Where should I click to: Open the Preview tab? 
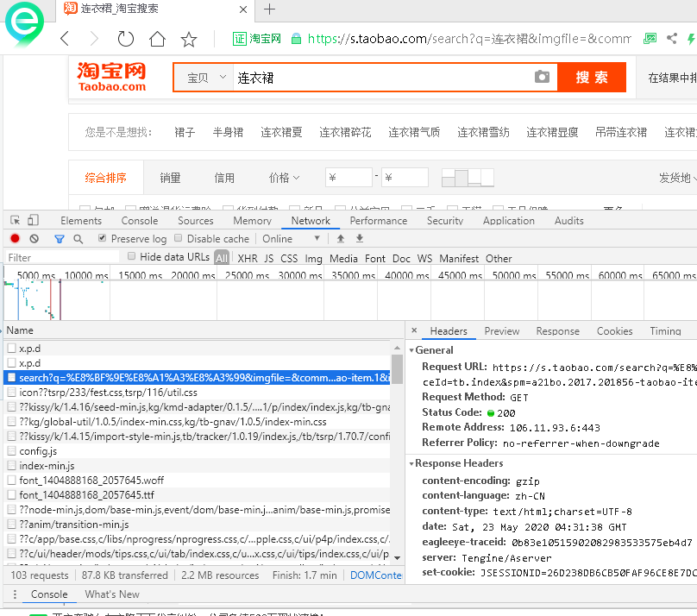[502, 331]
